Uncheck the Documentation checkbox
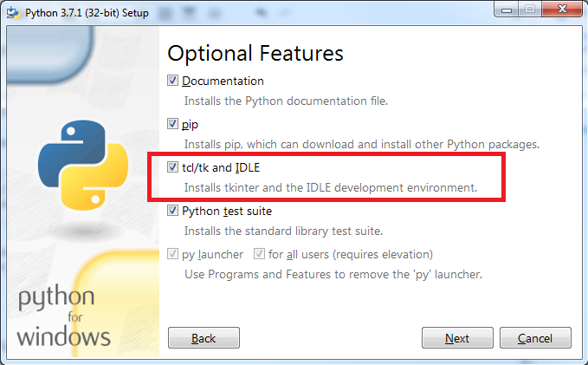 coord(173,81)
